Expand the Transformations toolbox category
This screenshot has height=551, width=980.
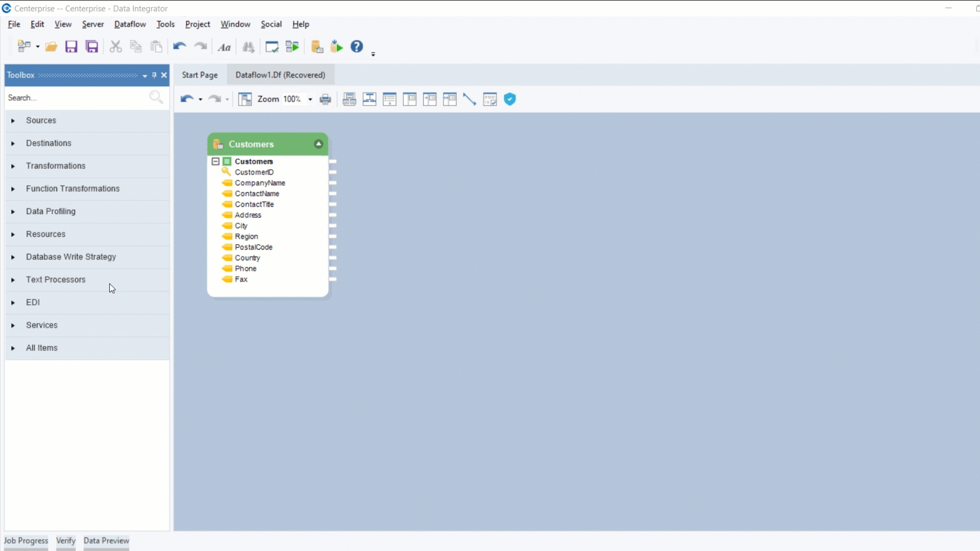tap(13, 166)
